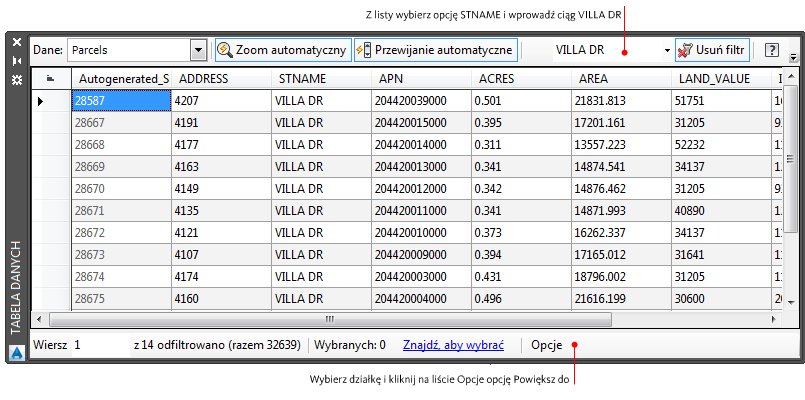
Task: Click address cell 4135
Action: 221,211
